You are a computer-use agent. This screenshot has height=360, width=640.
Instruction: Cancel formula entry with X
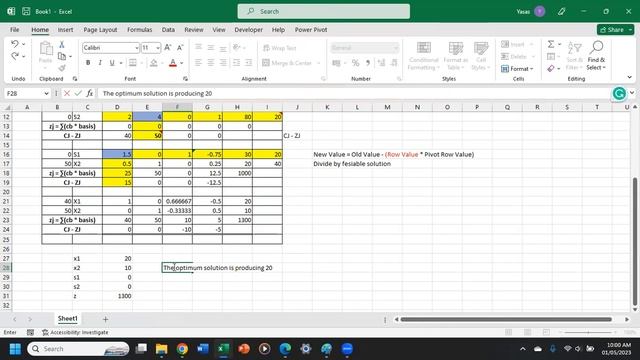point(67,93)
